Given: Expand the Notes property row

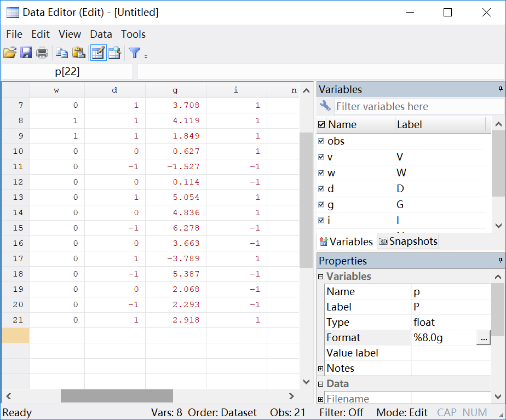Looking at the screenshot, I should [321, 369].
